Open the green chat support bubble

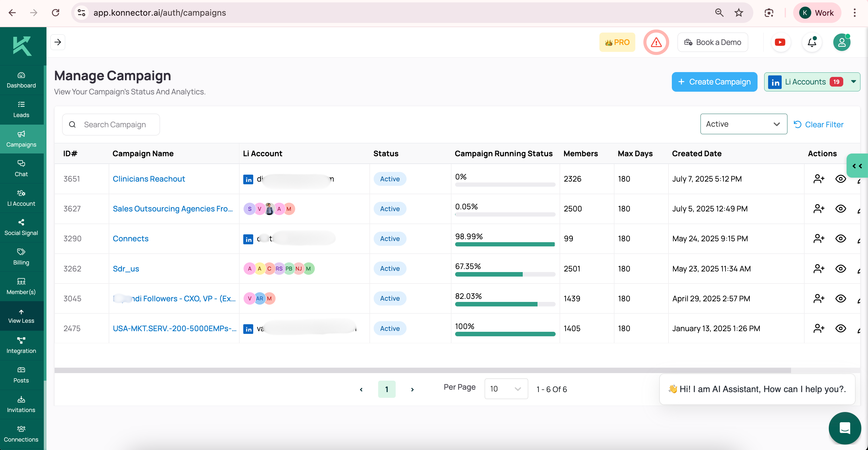pos(844,428)
